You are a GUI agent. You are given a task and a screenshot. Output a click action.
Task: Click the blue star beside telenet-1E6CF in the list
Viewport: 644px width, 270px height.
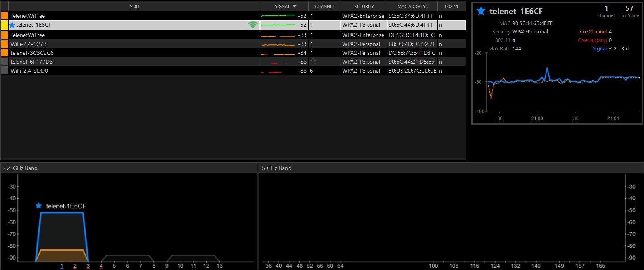(x=12, y=25)
